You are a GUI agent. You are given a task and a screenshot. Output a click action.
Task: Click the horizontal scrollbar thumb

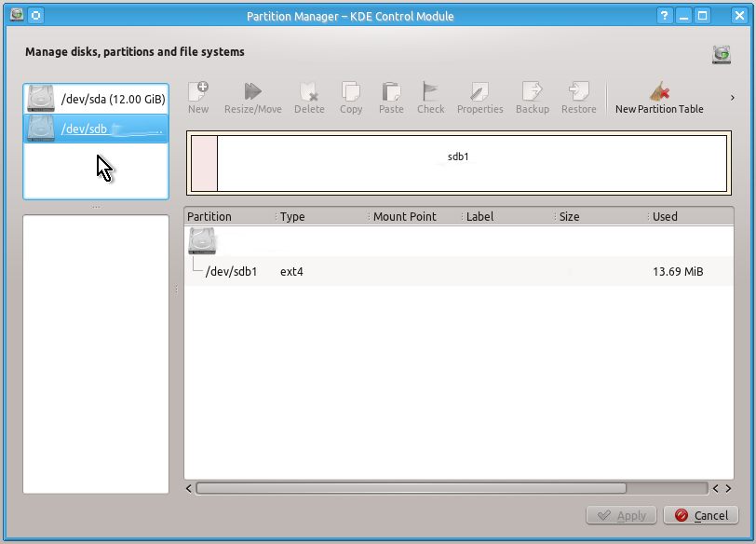(412, 488)
